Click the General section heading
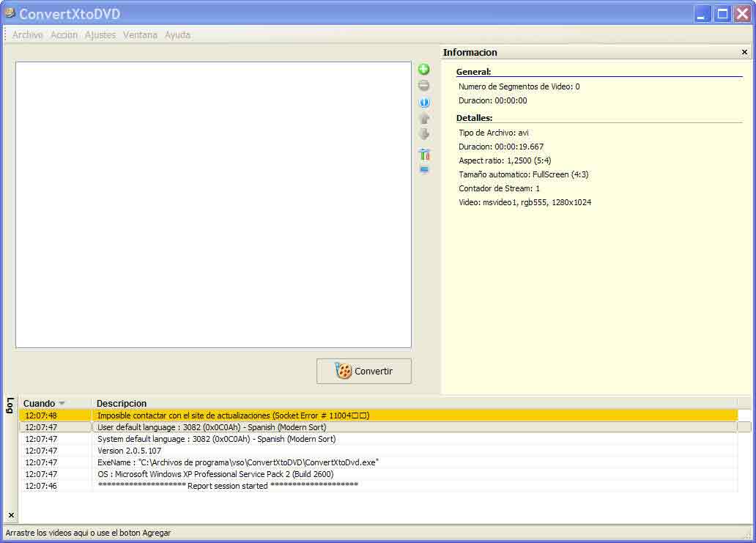756x543 pixels. coord(473,72)
